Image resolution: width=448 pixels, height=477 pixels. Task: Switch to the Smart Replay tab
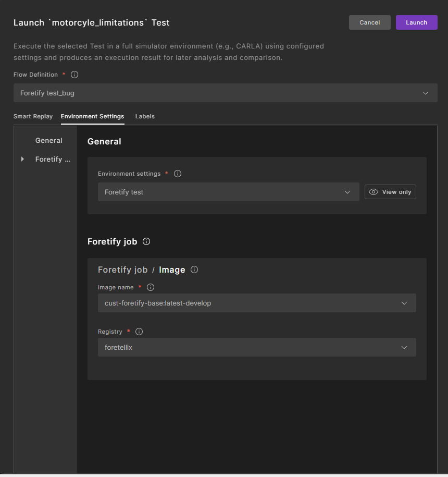(33, 116)
